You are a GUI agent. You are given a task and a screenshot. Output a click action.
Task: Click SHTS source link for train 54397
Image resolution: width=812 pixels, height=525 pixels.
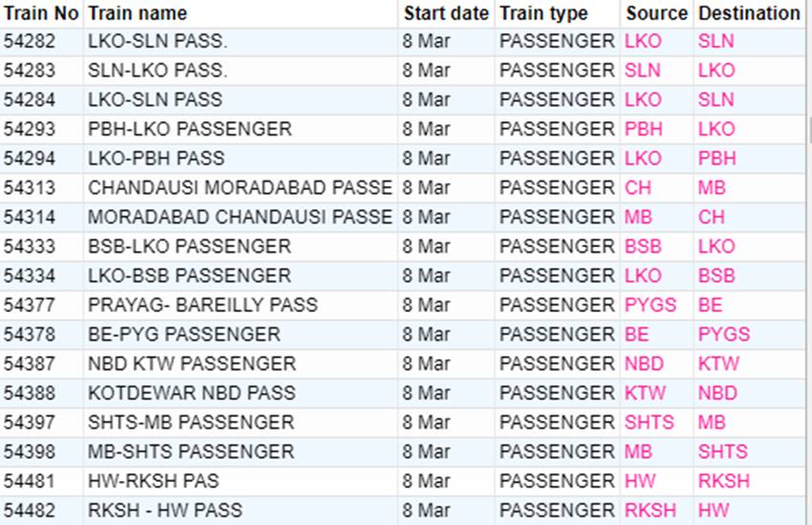(x=649, y=423)
